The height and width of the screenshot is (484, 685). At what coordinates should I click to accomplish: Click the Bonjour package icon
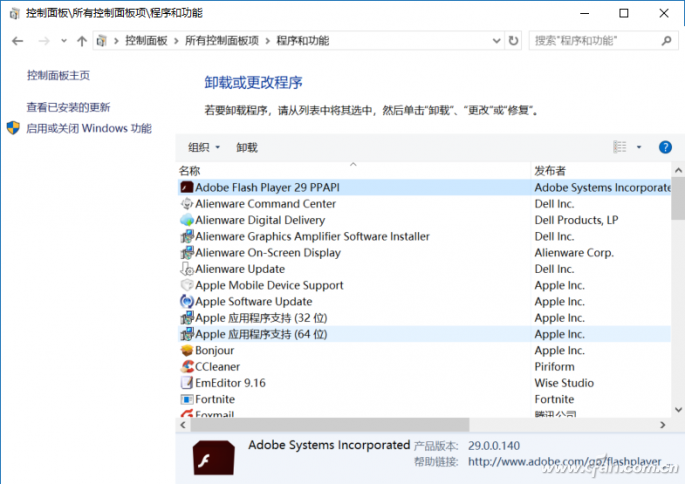pyautogui.click(x=187, y=350)
